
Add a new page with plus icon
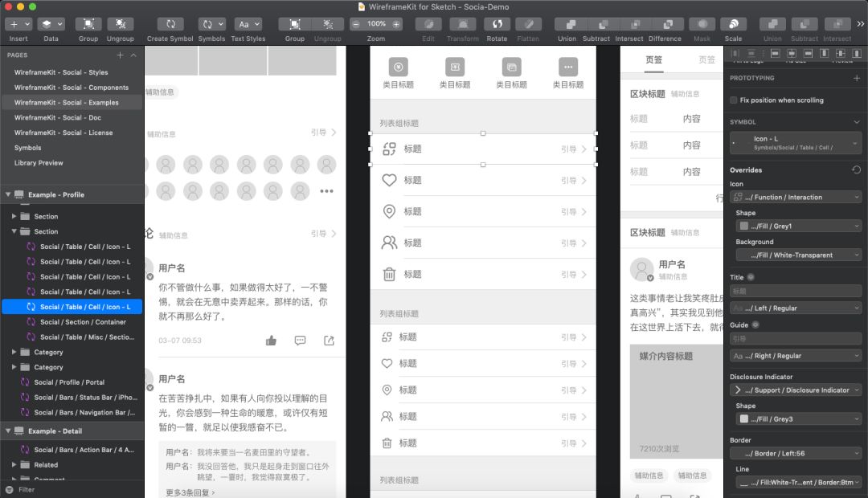click(120, 55)
